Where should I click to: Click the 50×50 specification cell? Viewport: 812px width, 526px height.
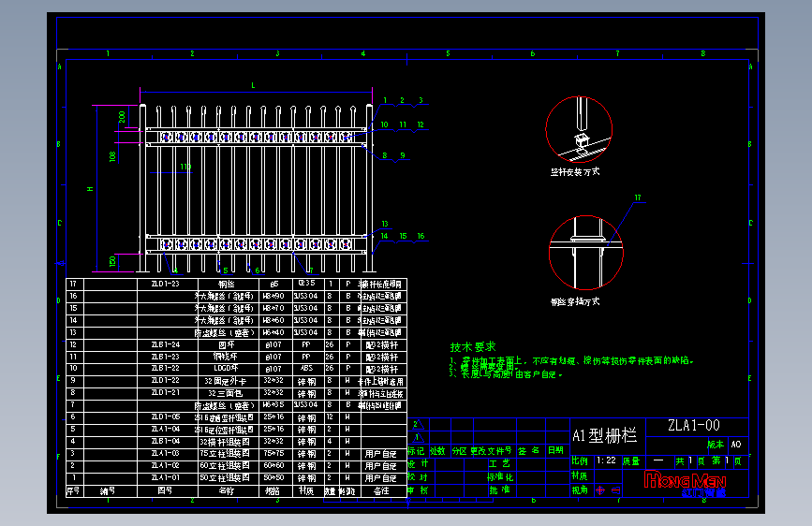click(x=273, y=477)
